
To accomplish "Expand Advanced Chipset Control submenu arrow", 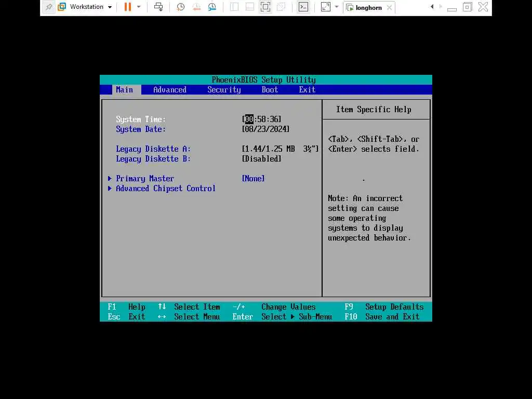I will click(x=110, y=188).
